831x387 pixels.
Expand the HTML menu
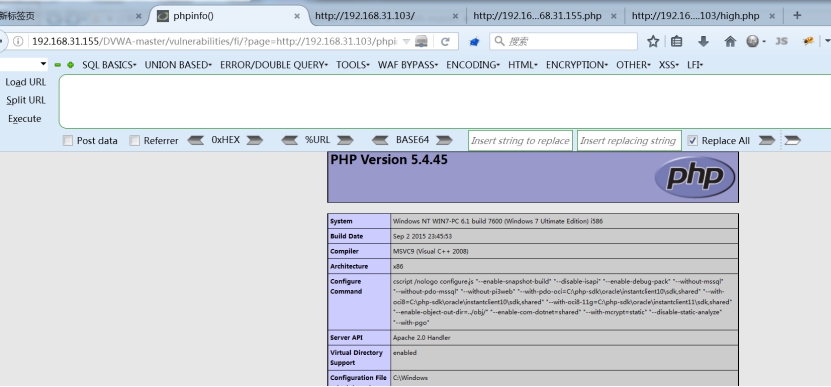[523, 65]
